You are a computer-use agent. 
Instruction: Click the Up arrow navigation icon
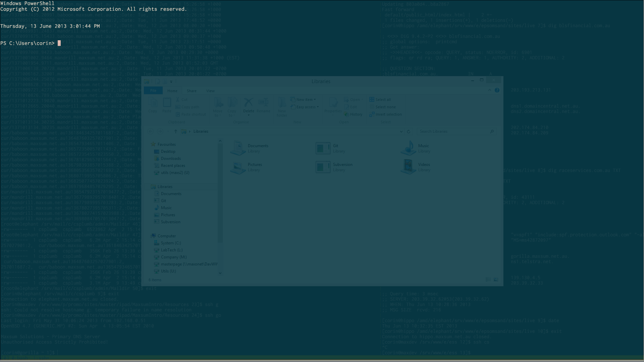[x=175, y=131]
